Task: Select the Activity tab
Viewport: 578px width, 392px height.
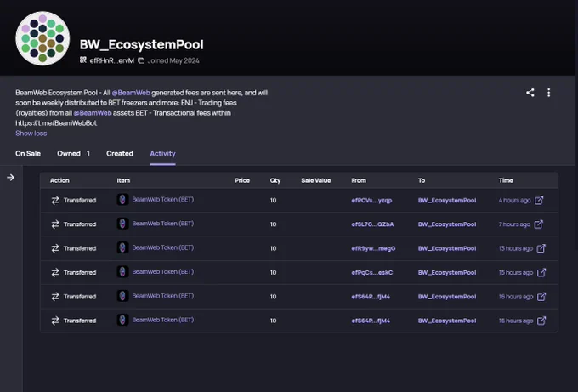Action: point(162,153)
